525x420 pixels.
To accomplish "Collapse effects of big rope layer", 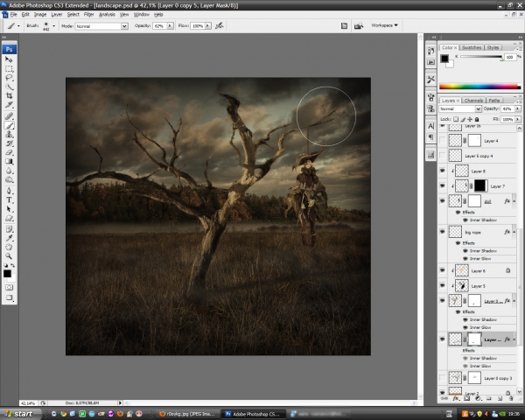I will [x=514, y=232].
